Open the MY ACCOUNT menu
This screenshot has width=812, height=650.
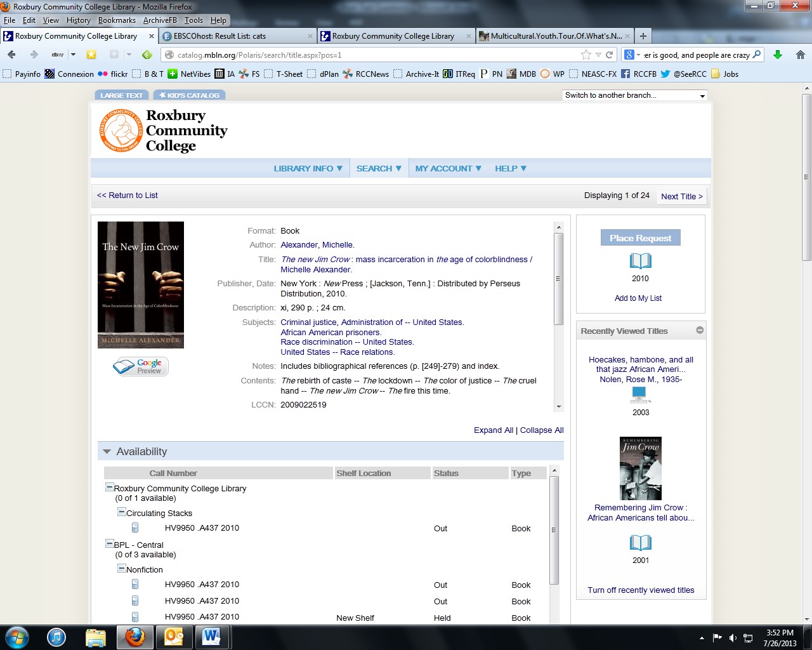449,168
